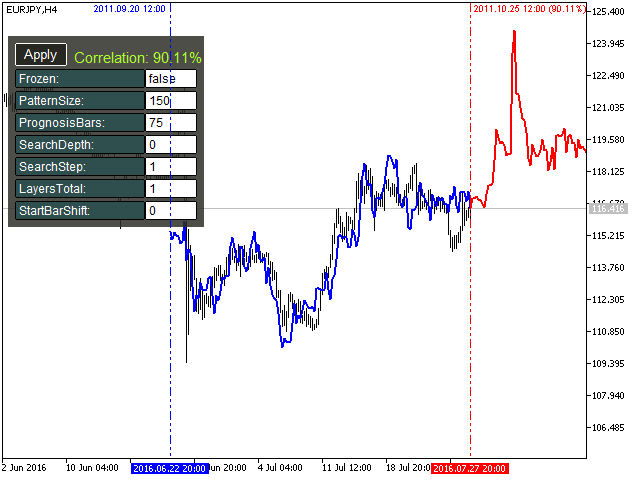This screenshot has height=480, width=640.
Task: Edit the Frozen value field
Action: pos(171,79)
